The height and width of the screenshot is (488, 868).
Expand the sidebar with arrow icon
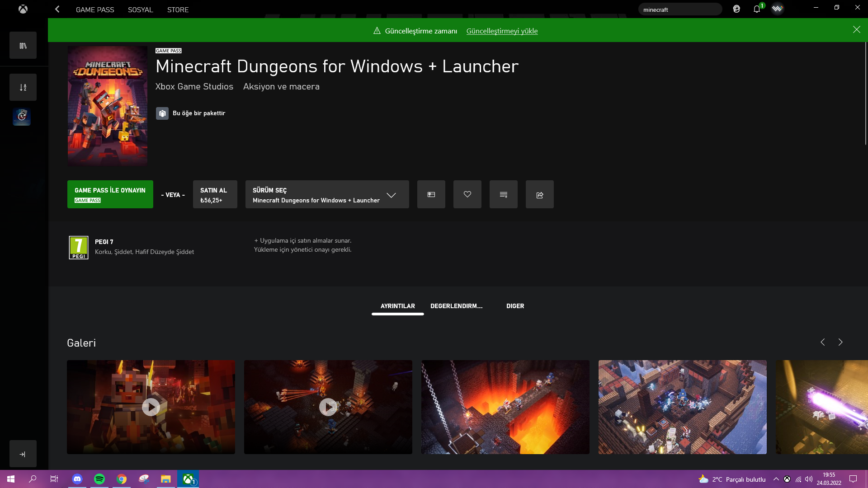tap(23, 454)
